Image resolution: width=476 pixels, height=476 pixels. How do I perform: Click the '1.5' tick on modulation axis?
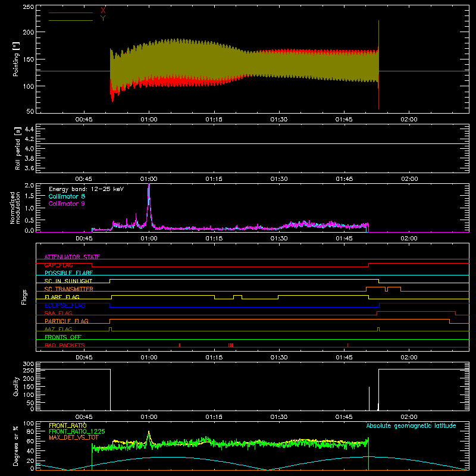(x=29, y=196)
